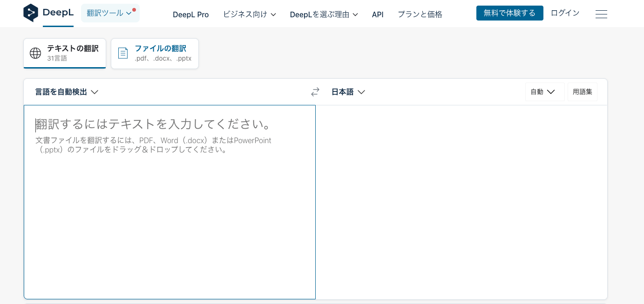Open the 用語集 glossary button
644x304 pixels.
tap(582, 92)
